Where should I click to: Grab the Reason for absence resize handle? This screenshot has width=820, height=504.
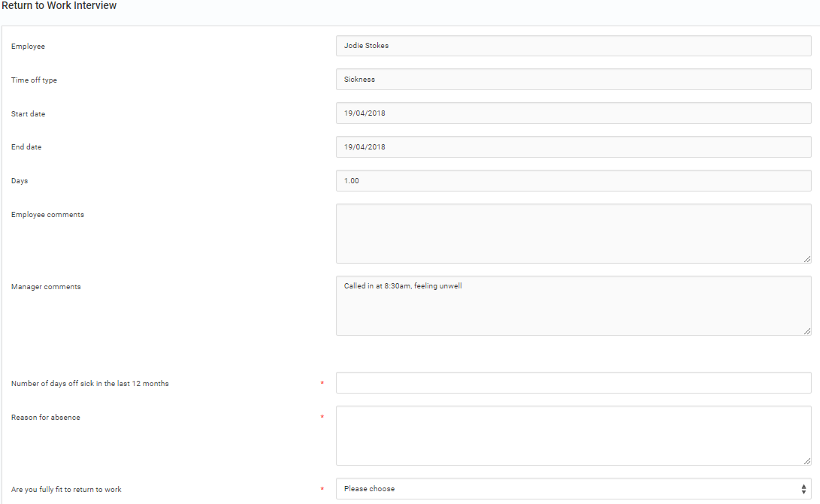(x=806, y=460)
